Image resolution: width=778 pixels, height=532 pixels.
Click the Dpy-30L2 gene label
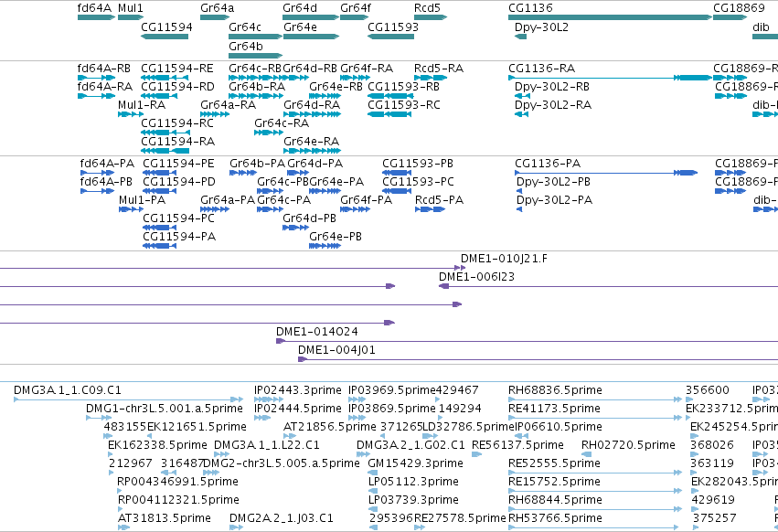[541, 27]
